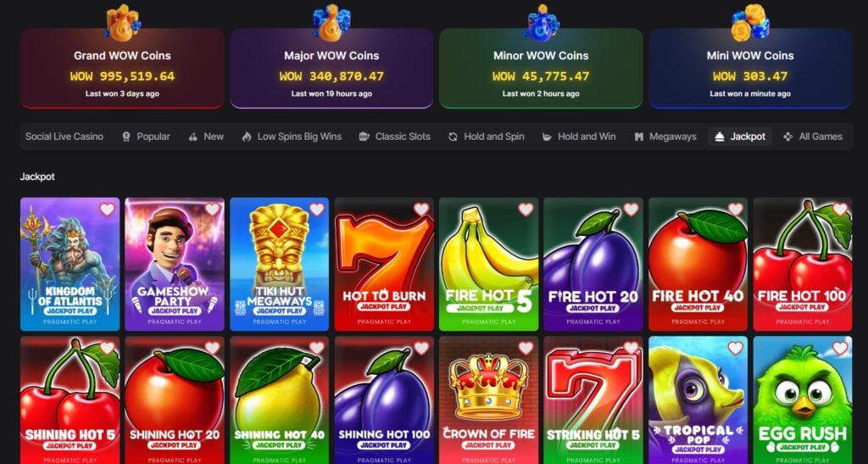Favorite Kingdom of Atlantis with heart icon

[108, 210]
